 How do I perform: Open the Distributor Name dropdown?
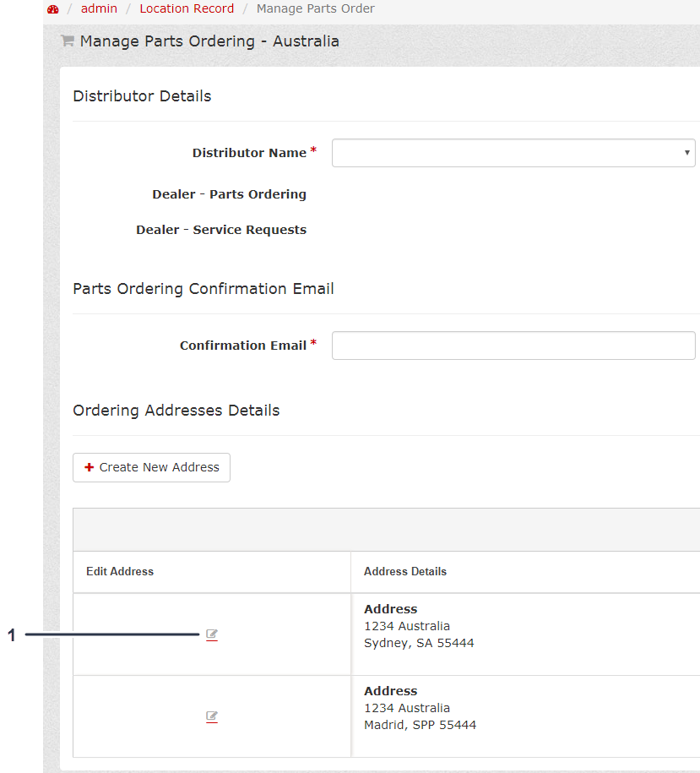(x=513, y=153)
